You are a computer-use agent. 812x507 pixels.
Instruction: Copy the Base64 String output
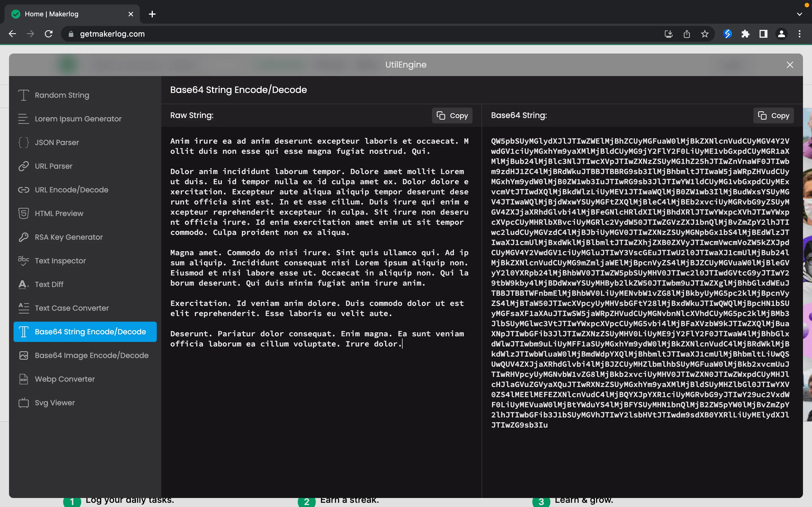tap(773, 116)
